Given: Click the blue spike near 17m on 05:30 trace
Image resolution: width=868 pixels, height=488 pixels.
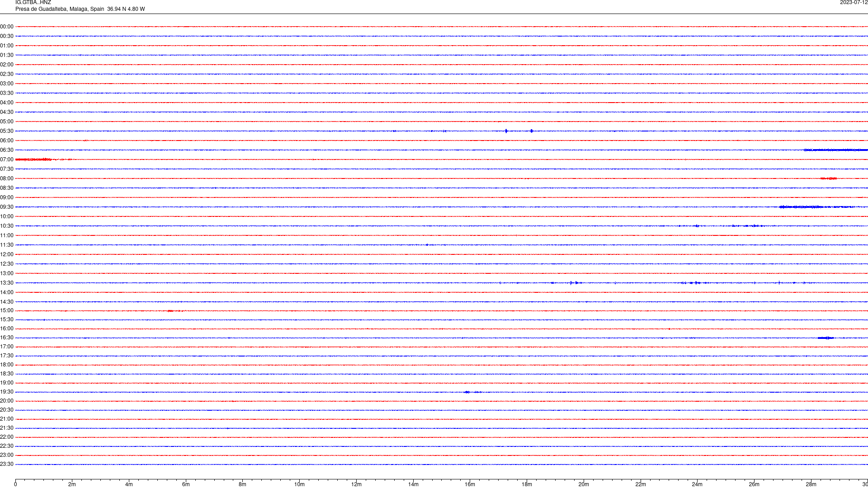Looking at the screenshot, I should [x=506, y=131].
